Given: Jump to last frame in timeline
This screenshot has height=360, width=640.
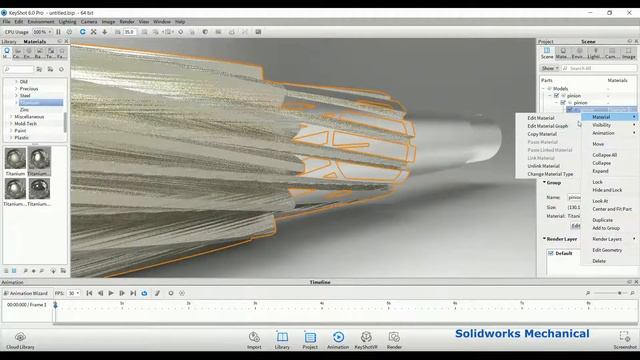Looking at the screenshot, I should [133, 293].
